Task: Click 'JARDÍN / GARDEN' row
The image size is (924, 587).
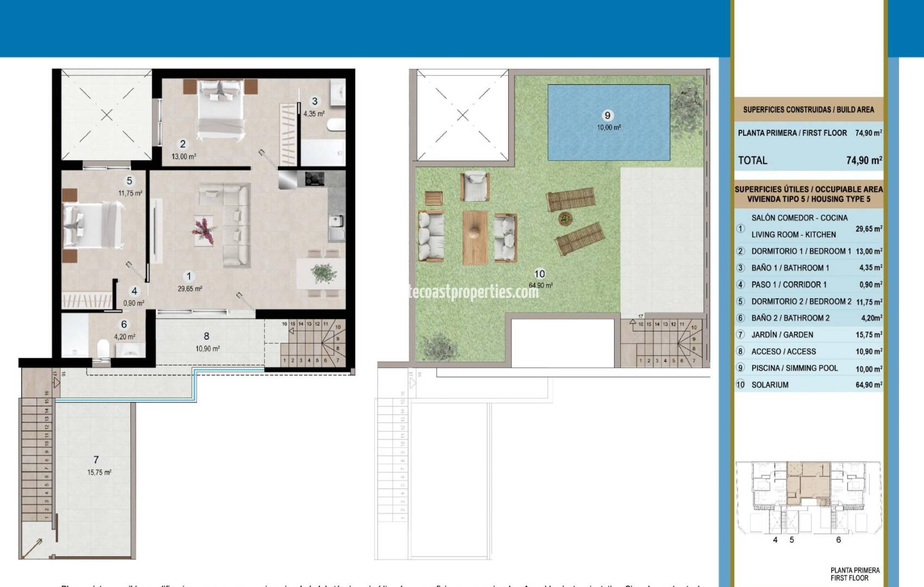Action: click(809, 335)
